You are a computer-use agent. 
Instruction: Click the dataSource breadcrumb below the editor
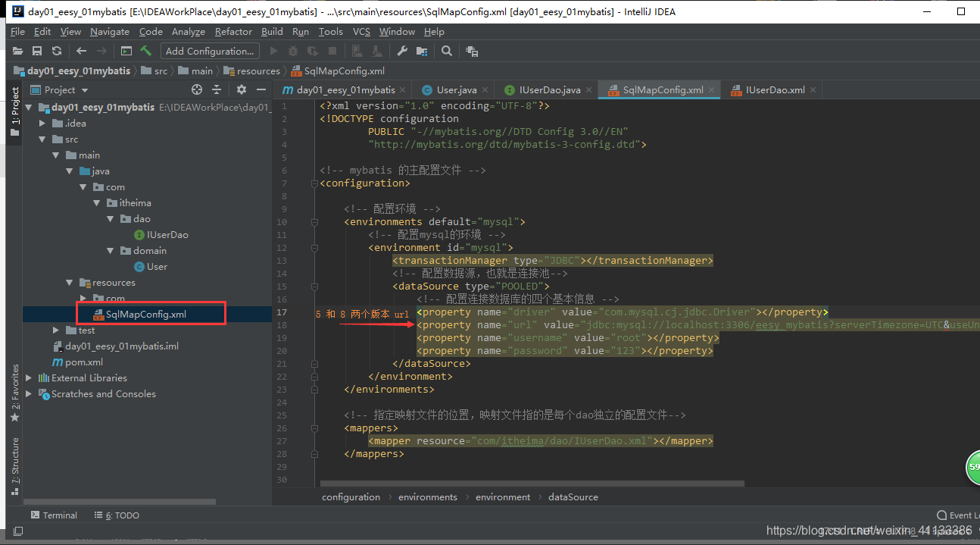click(x=573, y=497)
